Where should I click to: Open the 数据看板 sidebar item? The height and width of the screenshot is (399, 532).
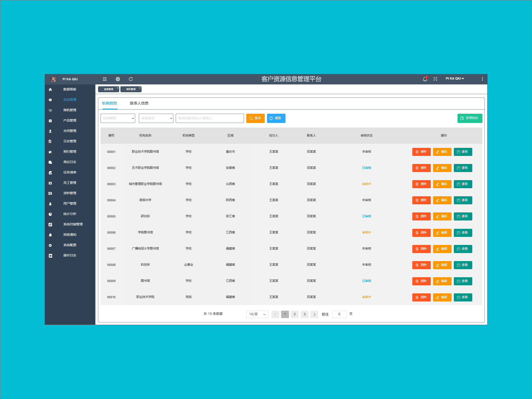pos(70,89)
